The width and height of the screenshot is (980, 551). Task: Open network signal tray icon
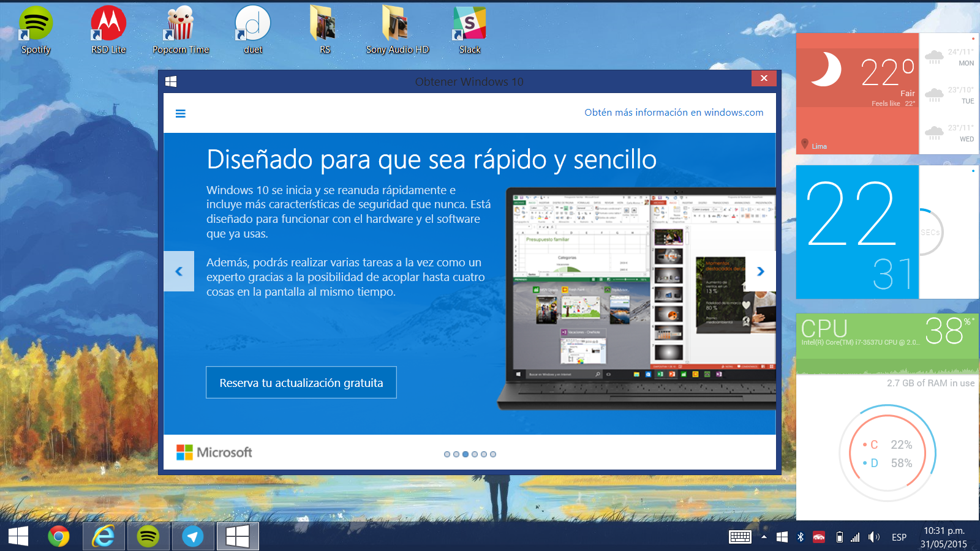(x=855, y=537)
